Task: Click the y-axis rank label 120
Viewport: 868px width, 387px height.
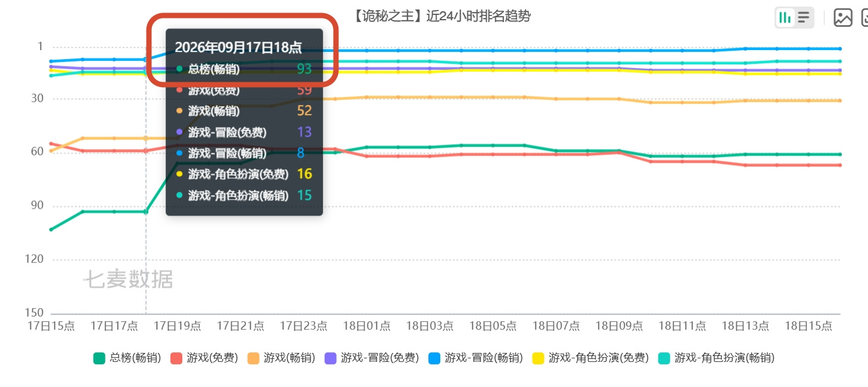Action: 34,259
